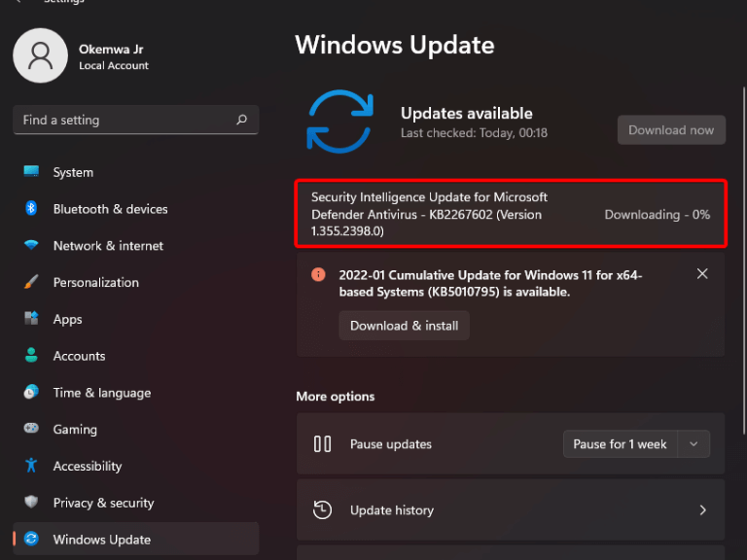Click the orange info icon on cumulative update
The width and height of the screenshot is (747, 560).
(318, 275)
